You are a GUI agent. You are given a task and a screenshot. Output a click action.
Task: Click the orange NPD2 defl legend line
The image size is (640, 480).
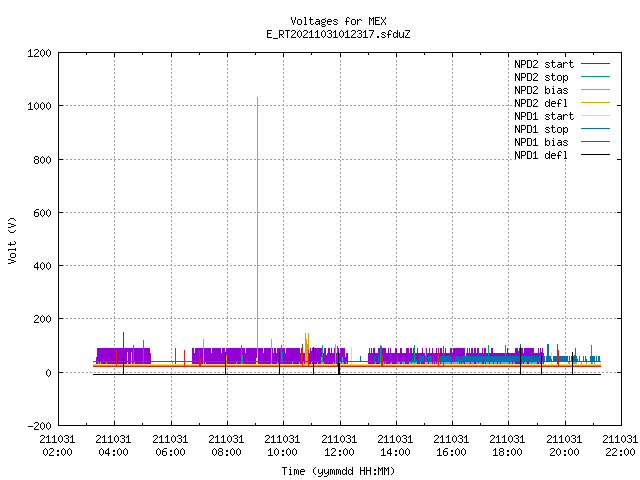(596, 103)
